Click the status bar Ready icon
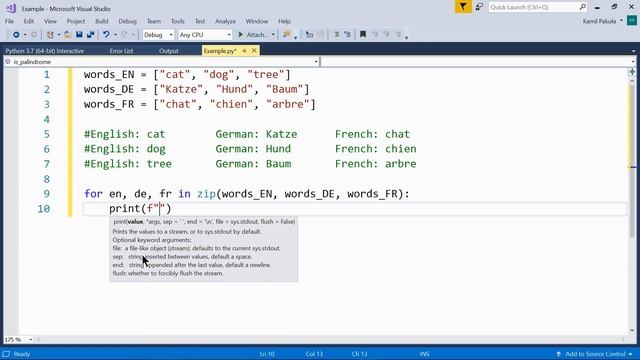640x360 pixels. click(x=6, y=354)
